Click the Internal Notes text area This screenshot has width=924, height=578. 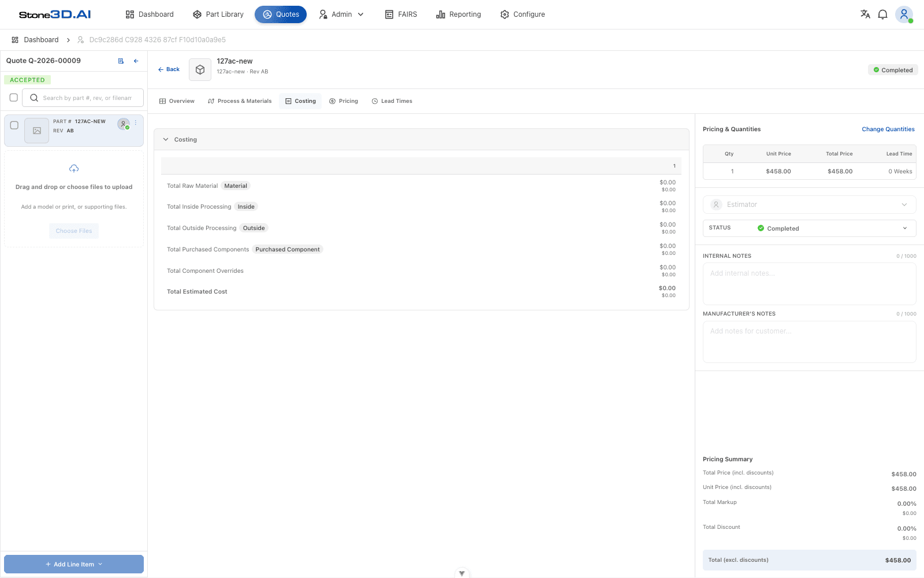809,284
